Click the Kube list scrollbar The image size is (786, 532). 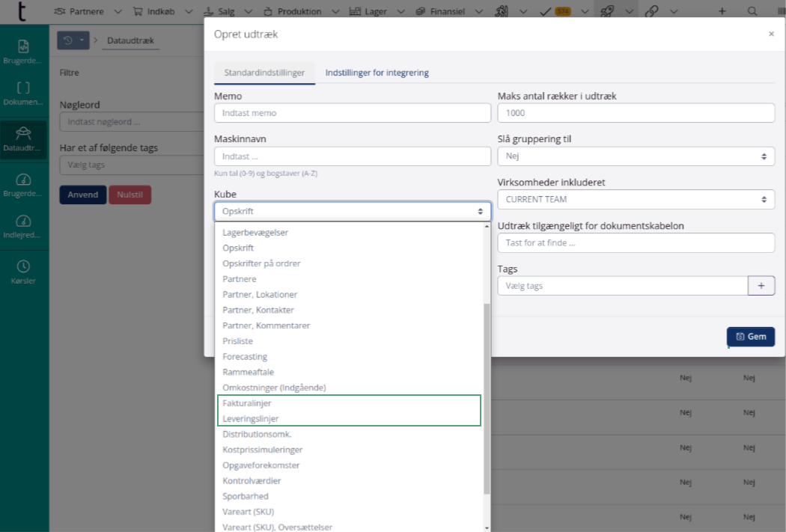[487, 397]
